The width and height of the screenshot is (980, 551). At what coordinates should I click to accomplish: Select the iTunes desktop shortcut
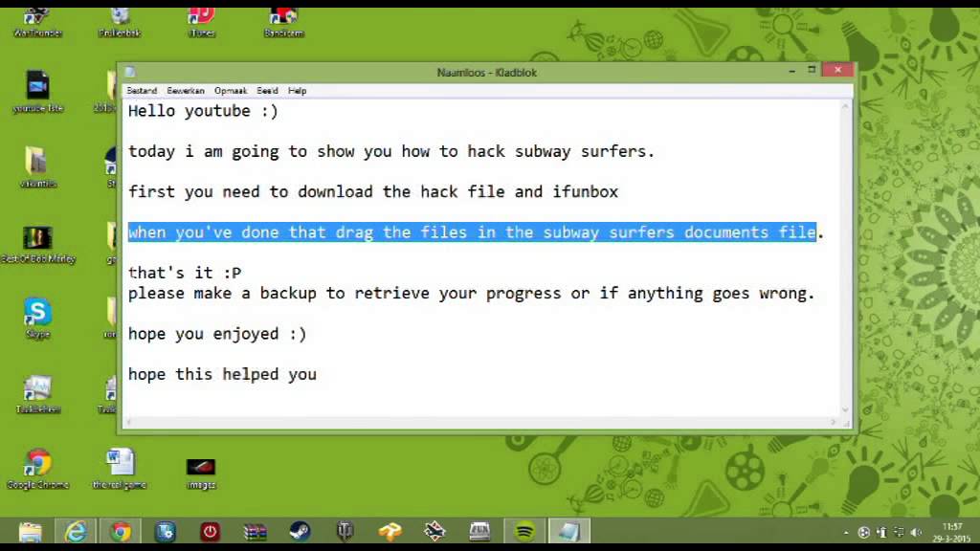pos(201,23)
